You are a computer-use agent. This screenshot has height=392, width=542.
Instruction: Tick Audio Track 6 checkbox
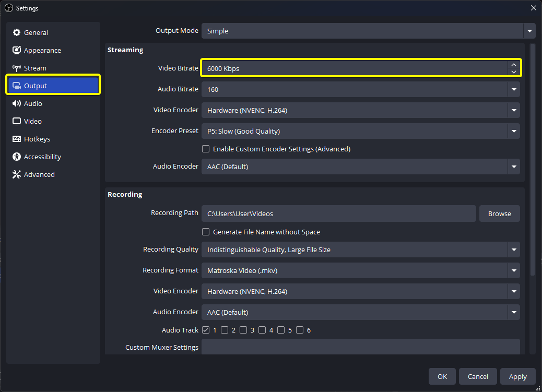300,330
